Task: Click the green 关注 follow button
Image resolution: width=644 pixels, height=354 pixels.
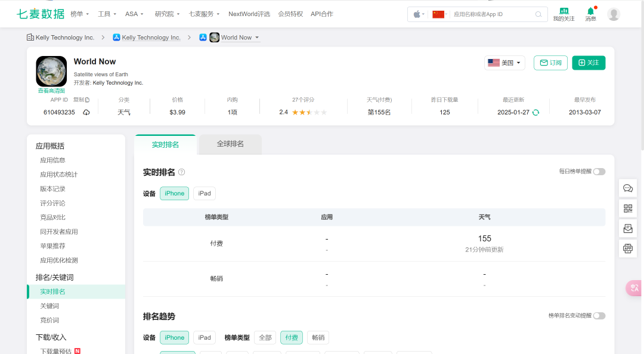Action: coord(589,63)
